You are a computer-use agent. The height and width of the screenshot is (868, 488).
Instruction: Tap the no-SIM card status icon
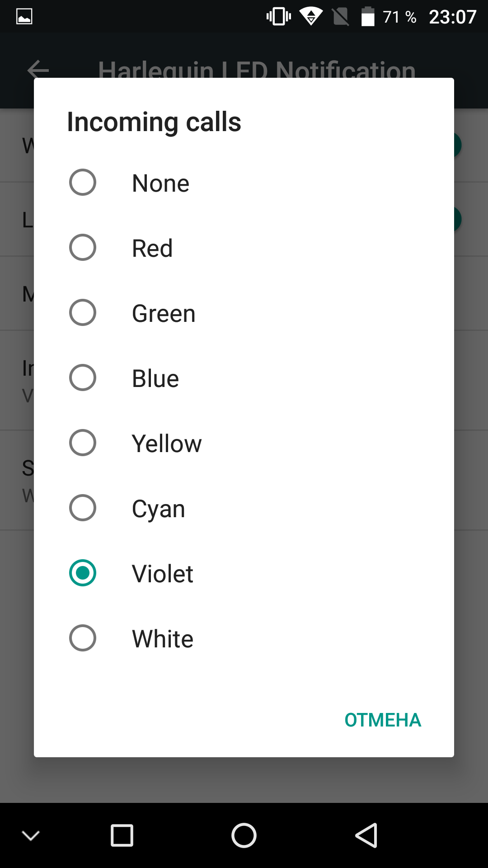click(341, 17)
